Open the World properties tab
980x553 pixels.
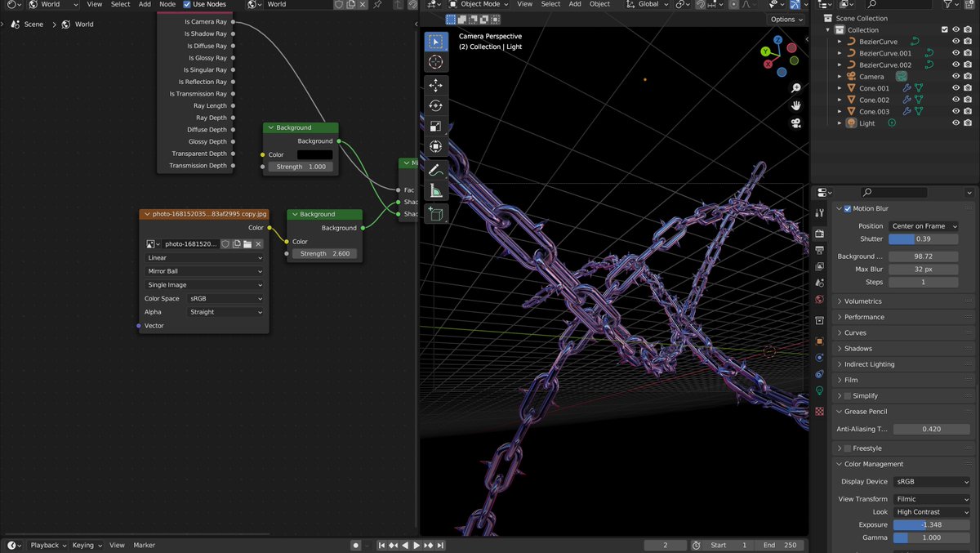[x=819, y=300]
